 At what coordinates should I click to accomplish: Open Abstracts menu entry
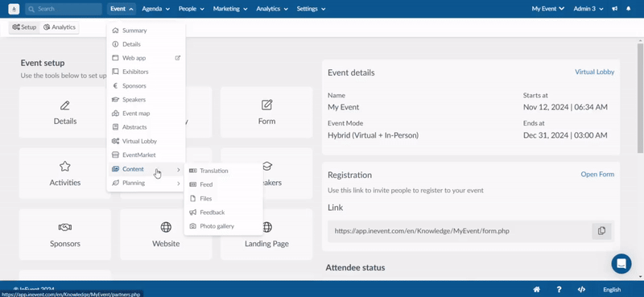[146, 127]
